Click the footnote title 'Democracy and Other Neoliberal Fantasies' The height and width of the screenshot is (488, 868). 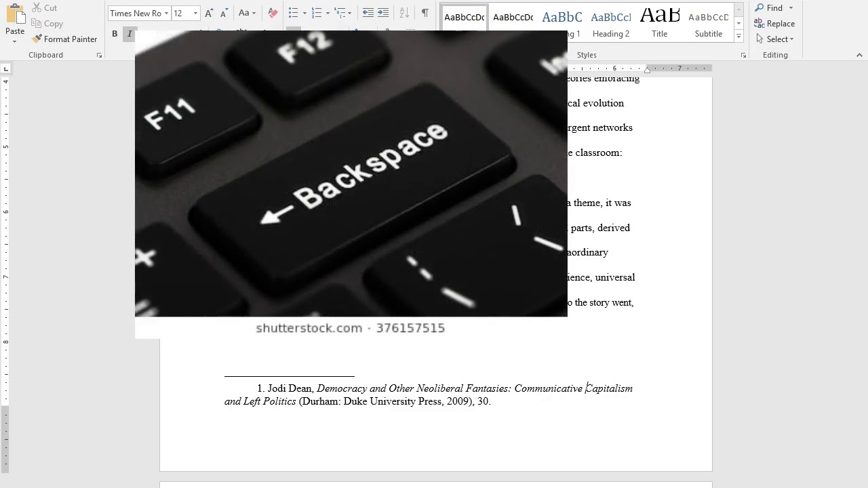(412, 388)
